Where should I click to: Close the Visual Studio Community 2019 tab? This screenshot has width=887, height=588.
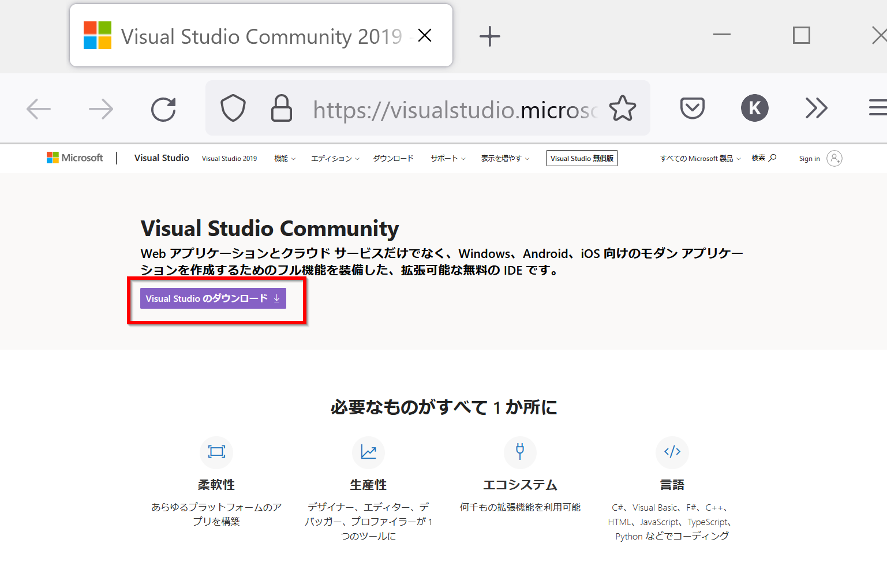(x=425, y=36)
